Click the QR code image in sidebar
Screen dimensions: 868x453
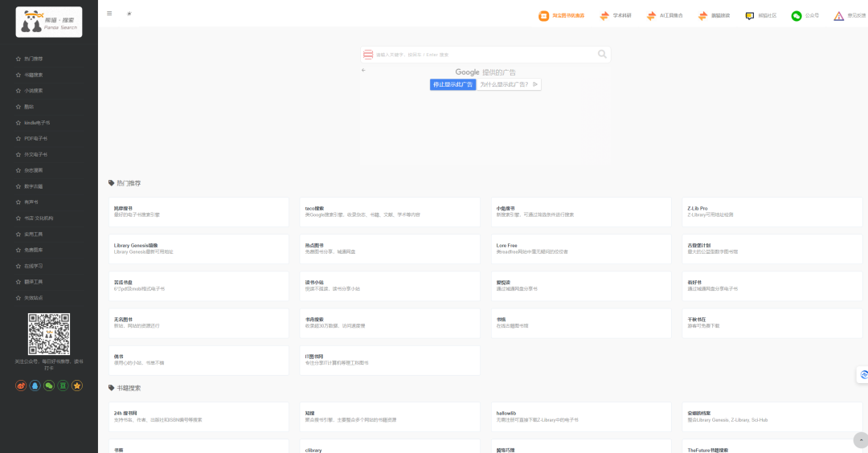coord(49,334)
